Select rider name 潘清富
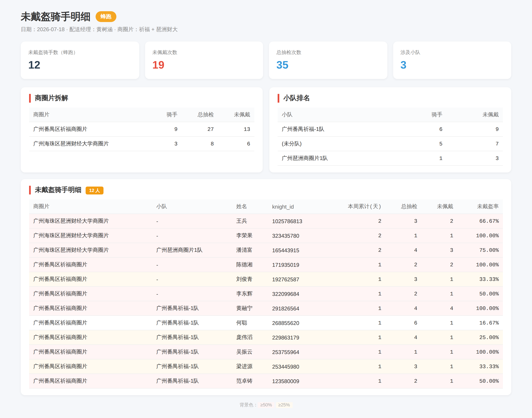532x418 pixels. click(244, 250)
